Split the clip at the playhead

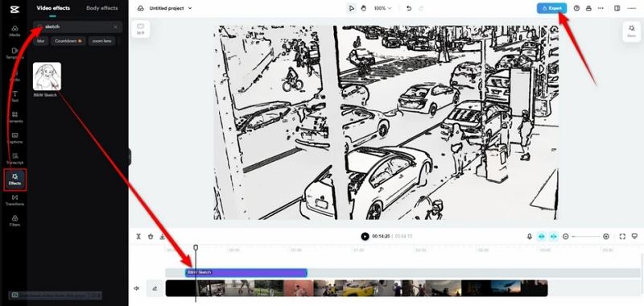click(138, 236)
